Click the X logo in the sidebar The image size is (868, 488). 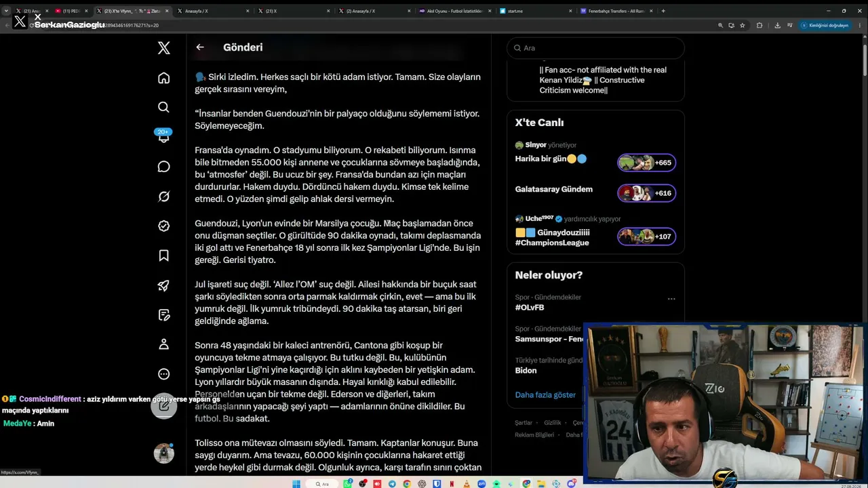(x=163, y=48)
